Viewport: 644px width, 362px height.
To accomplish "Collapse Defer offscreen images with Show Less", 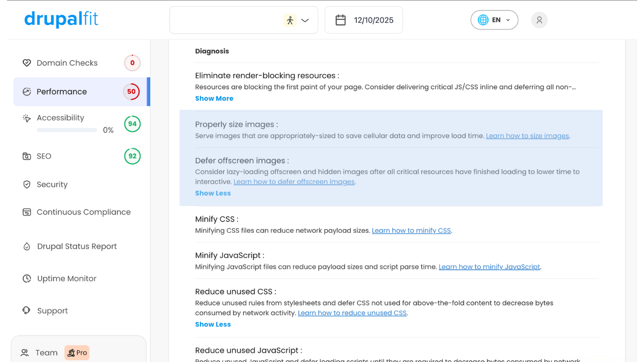I will point(213,193).
